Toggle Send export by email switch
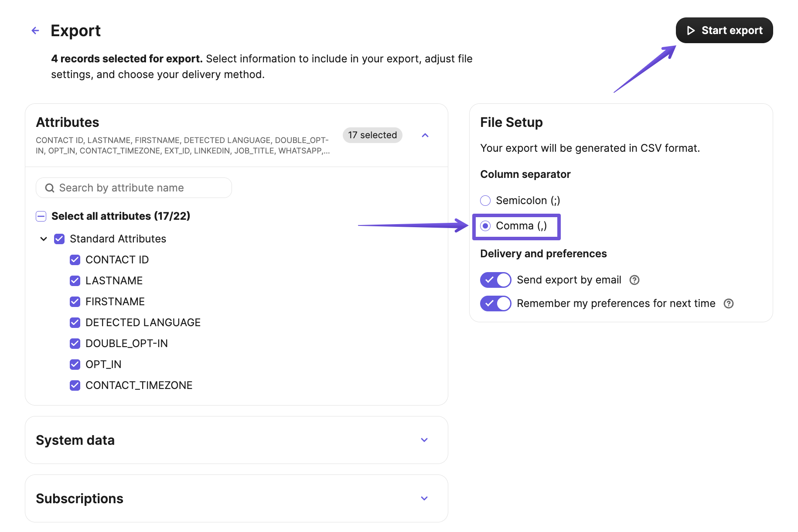798x532 pixels. [x=495, y=280]
